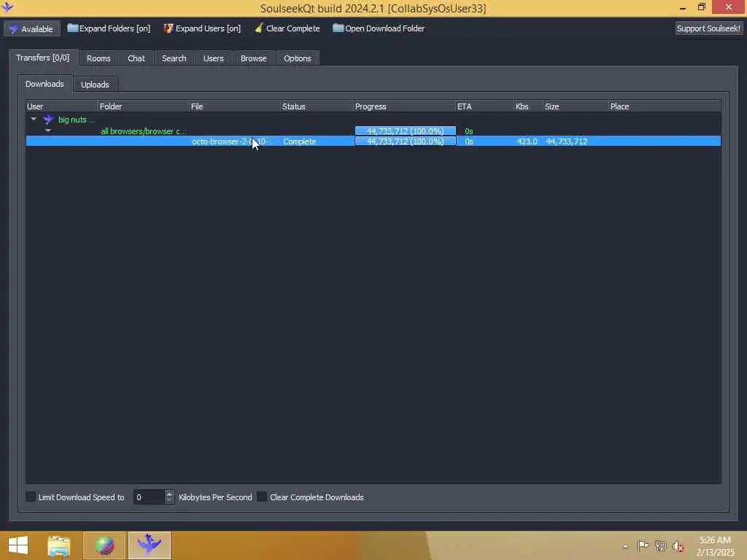This screenshot has width=747, height=560.
Task: Select the Transfers [0/0] tab
Action: pos(43,58)
